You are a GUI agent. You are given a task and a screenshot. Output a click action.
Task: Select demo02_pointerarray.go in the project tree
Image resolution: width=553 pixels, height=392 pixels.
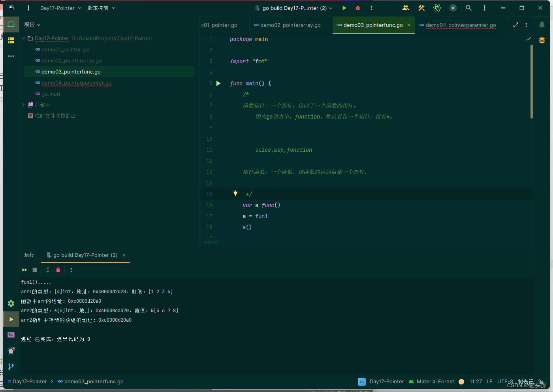tap(71, 61)
